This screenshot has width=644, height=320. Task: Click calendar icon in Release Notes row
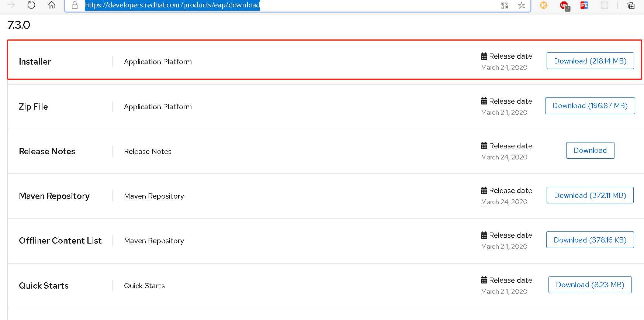point(484,145)
